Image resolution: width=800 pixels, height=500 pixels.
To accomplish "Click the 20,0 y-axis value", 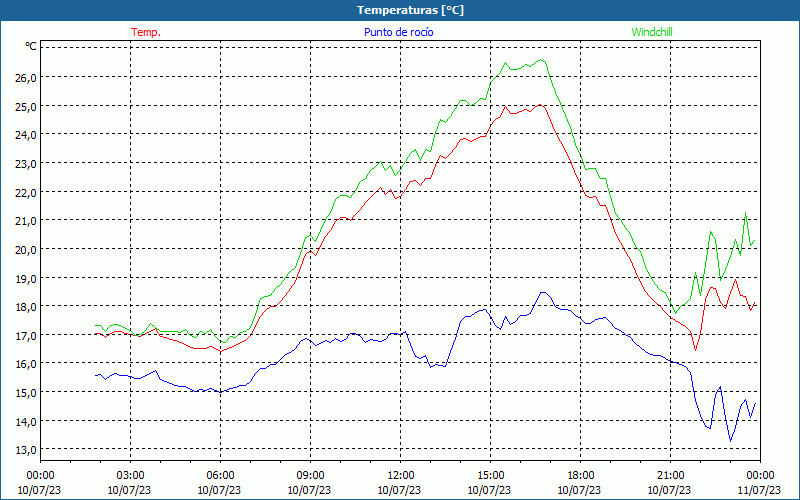I will (x=26, y=249).
